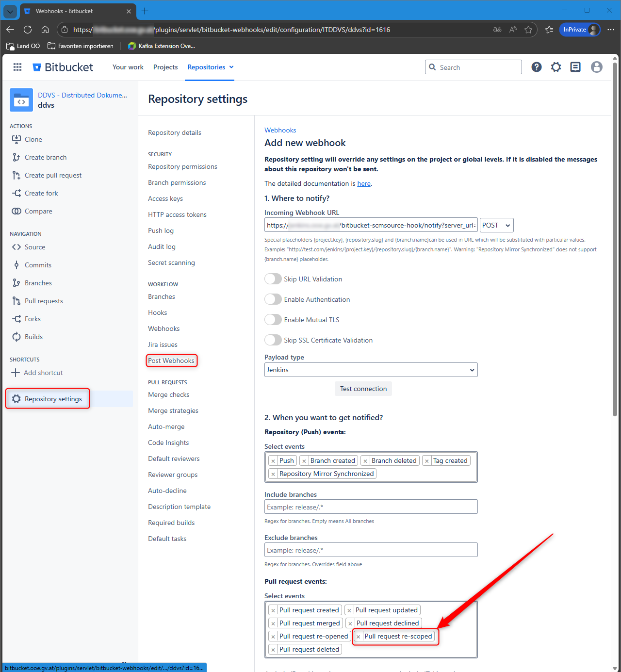
Task: Open the Administration gear icon in header
Action: pyautogui.click(x=556, y=67)
